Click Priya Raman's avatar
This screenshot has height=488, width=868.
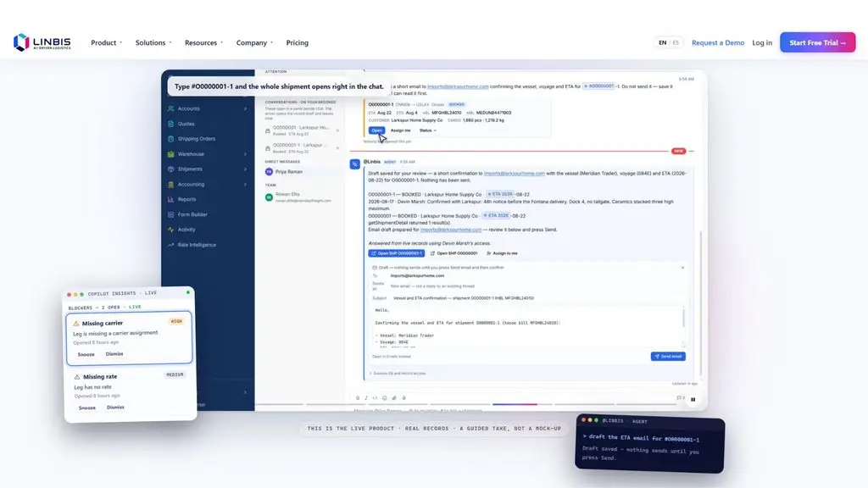pos(269,172)
